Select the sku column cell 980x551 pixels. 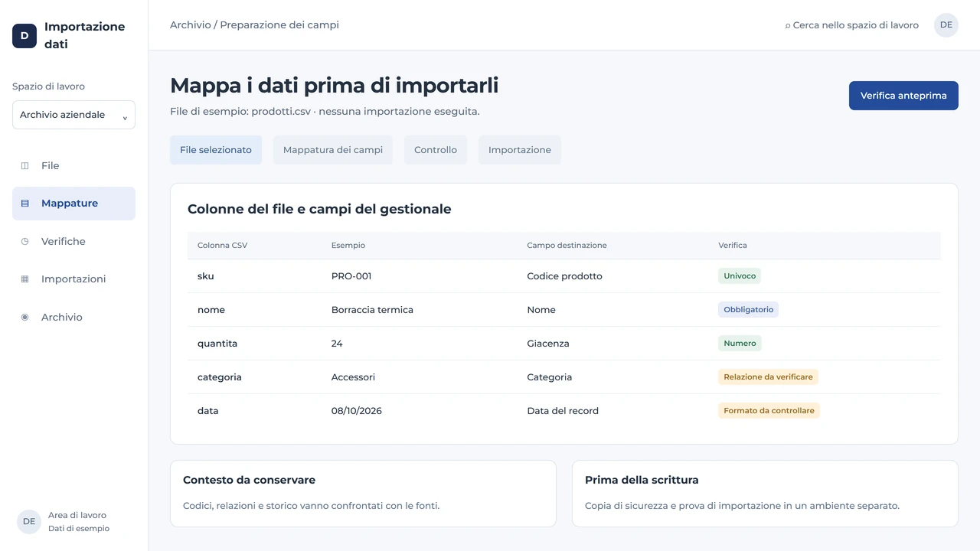point(206,276)
